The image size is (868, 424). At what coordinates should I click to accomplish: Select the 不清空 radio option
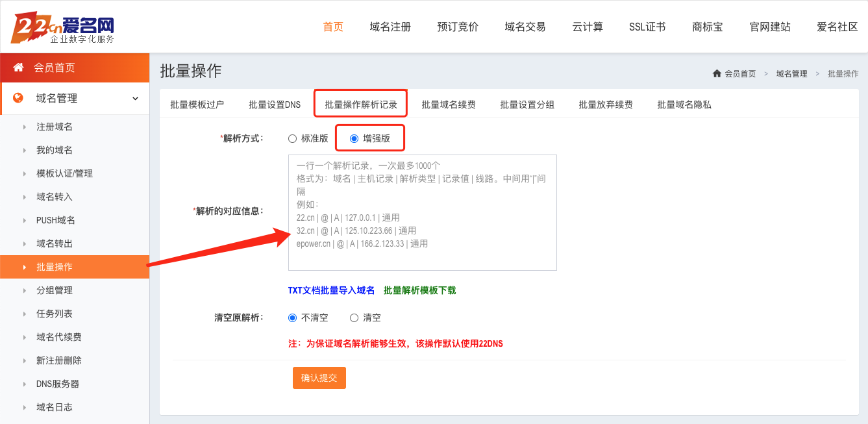click(x=292, y=318)
